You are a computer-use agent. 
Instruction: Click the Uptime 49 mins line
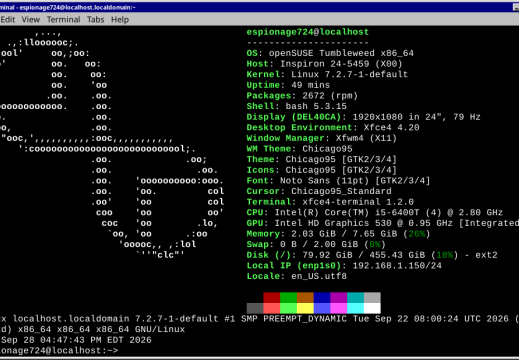click(x=288, y=85)
